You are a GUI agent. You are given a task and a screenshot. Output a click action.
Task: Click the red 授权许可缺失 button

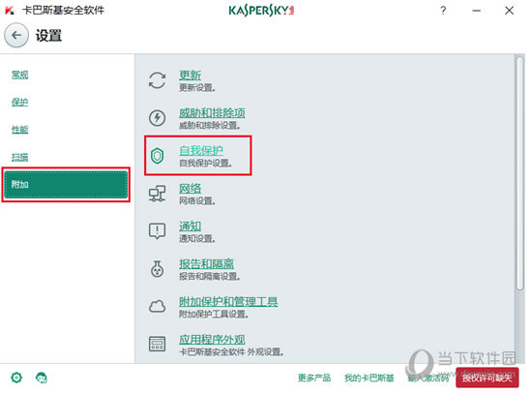point(487,378)
